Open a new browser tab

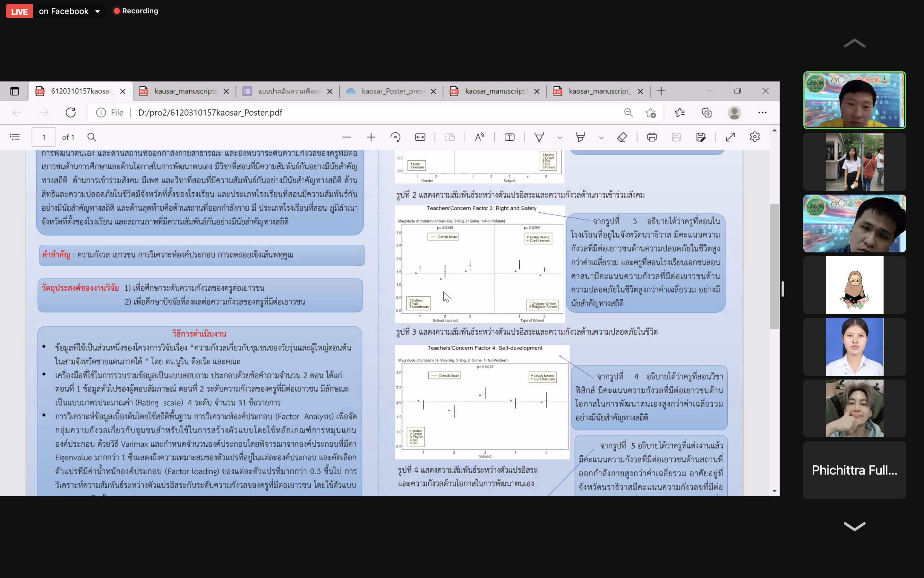[661, 91]
